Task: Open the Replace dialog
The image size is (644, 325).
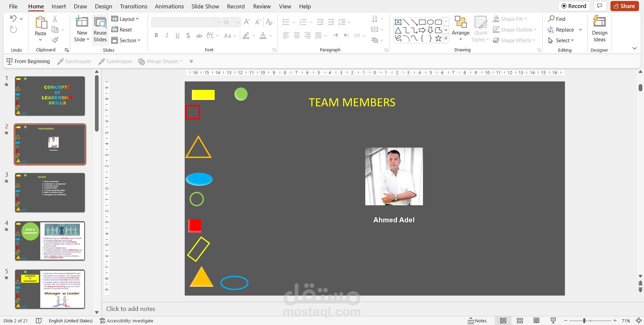Action: [x=561, y=30]
